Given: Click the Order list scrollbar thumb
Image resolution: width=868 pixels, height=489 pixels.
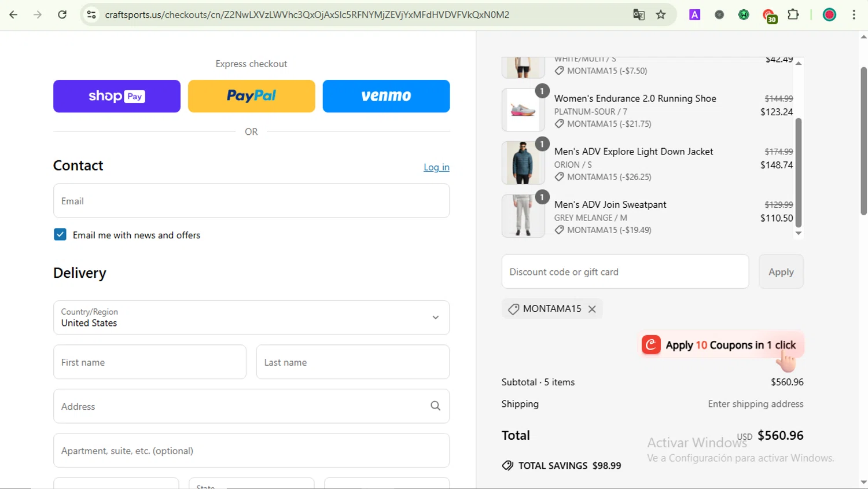Looking at the screenshot, I should point(799,172).
